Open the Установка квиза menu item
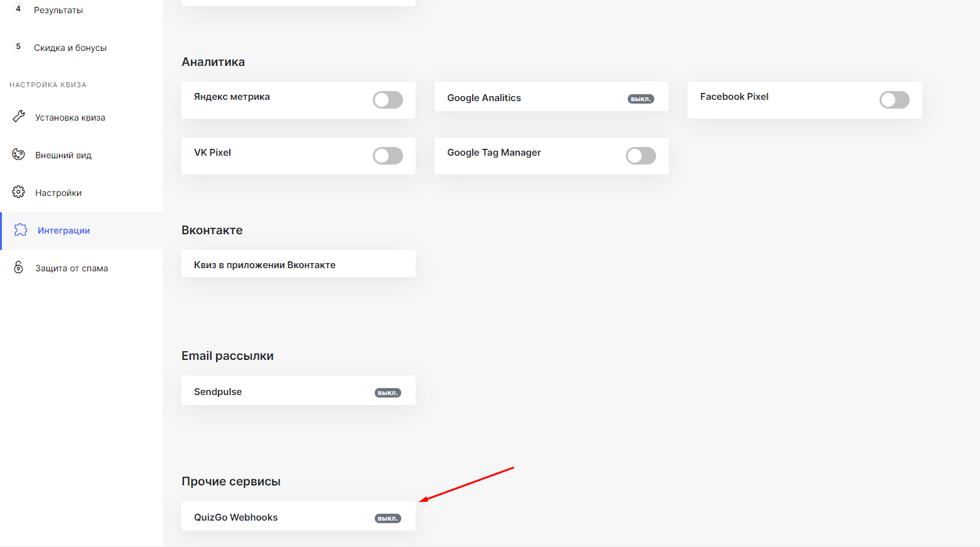Screen dimensions: 980x547 pos(70,117)
